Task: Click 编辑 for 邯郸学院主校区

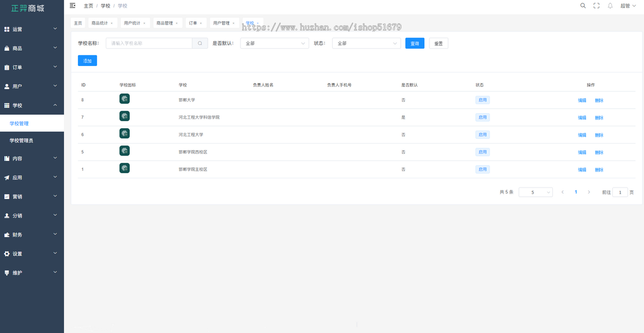Action: point(582,169)
